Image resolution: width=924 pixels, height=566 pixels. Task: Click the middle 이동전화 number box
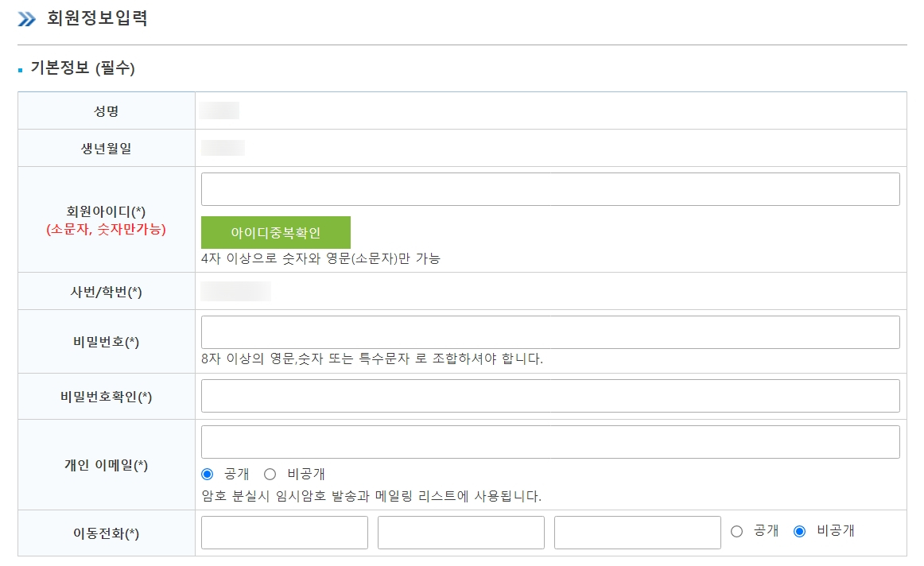click(461, 533)
